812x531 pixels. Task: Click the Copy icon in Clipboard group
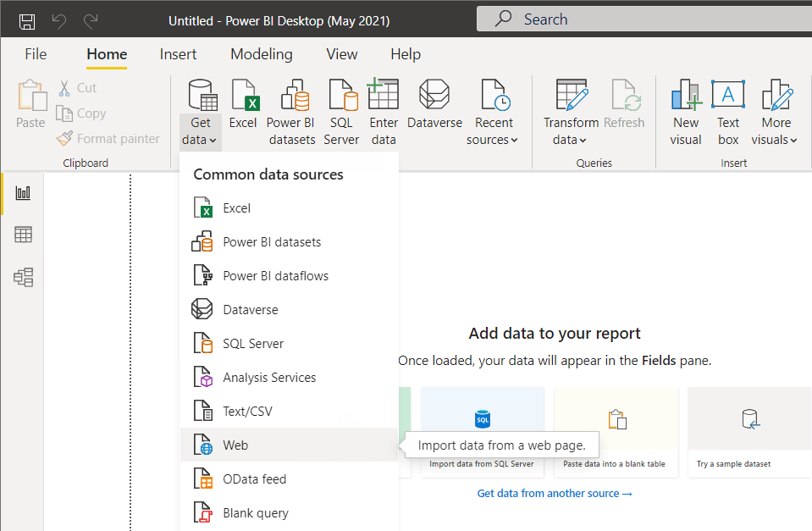pyautogui.click(x=64, y=113)
